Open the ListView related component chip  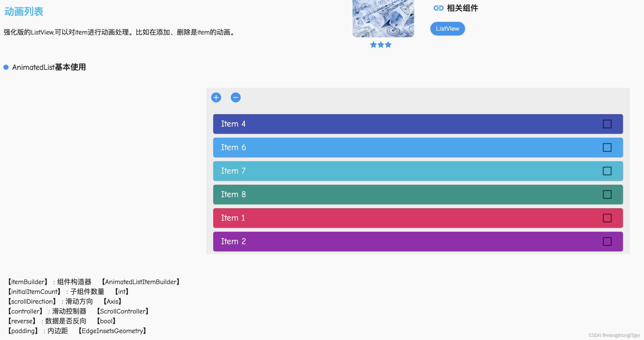pos(447,29)
